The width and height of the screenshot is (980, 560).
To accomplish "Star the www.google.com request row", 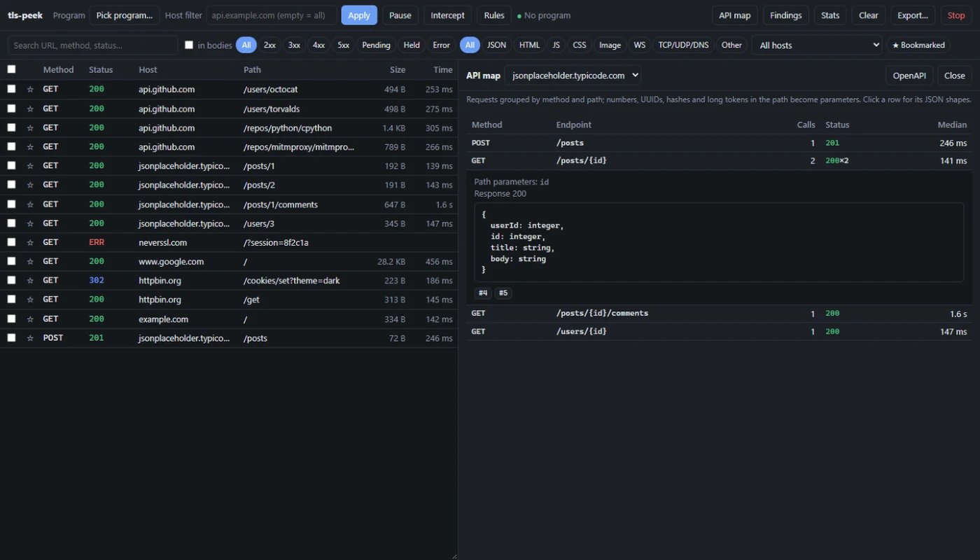I will coord(30,261).
